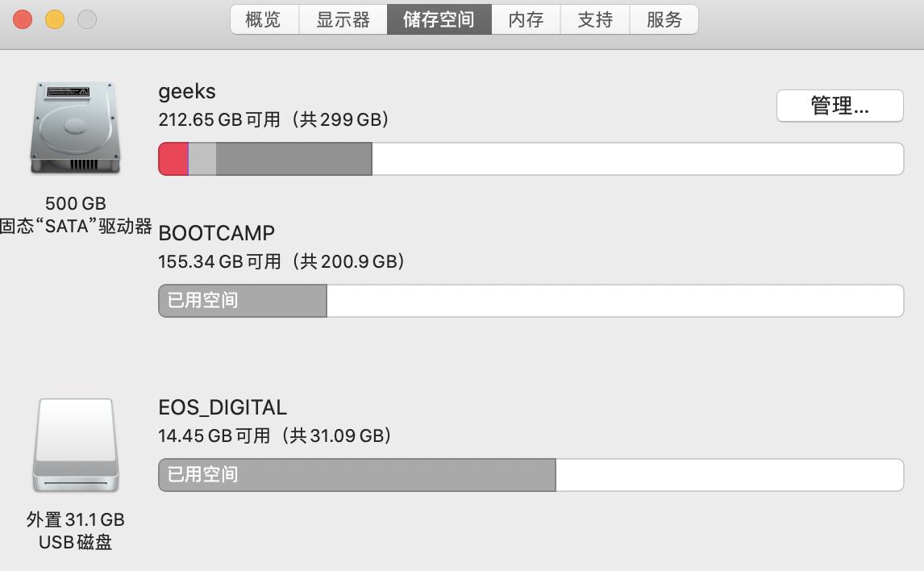Click the BOOTCAMP volume name
This screenshot has height=571, width=924.
tap(216, 233)
